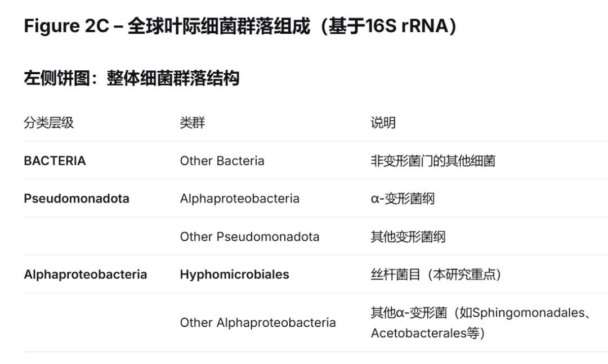
Task: Click the BACTERIA row label
Action: 55,160
